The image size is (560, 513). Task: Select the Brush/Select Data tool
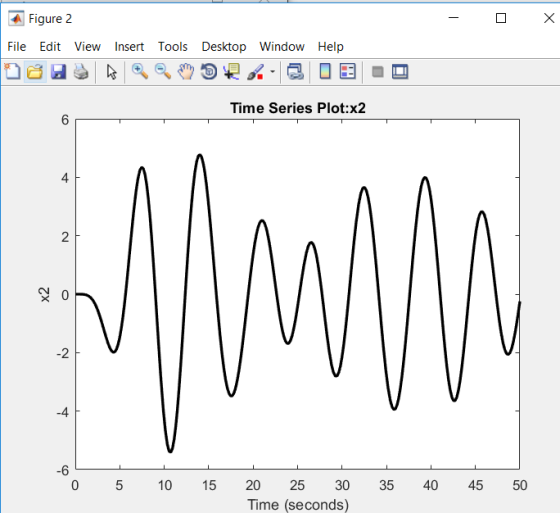[255, 72]
